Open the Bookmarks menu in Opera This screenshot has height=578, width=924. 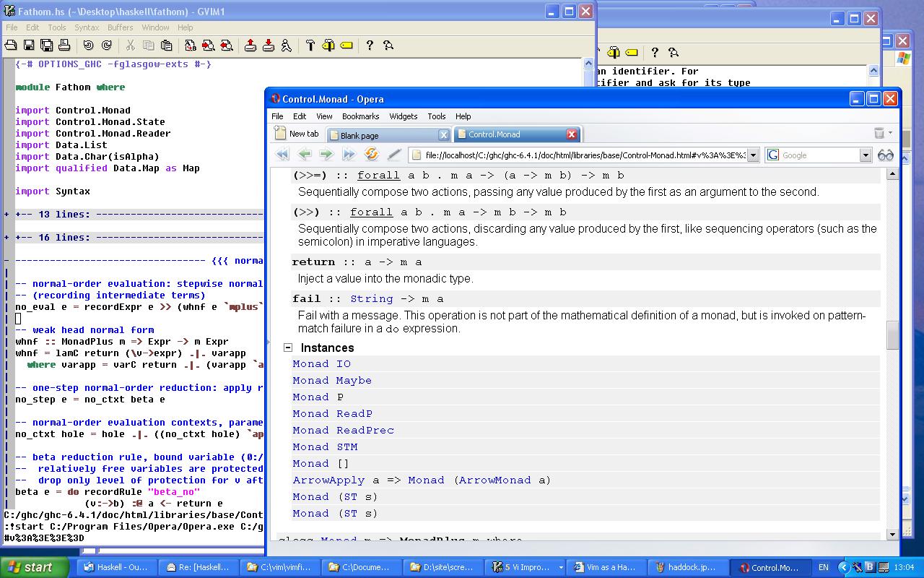360,116
